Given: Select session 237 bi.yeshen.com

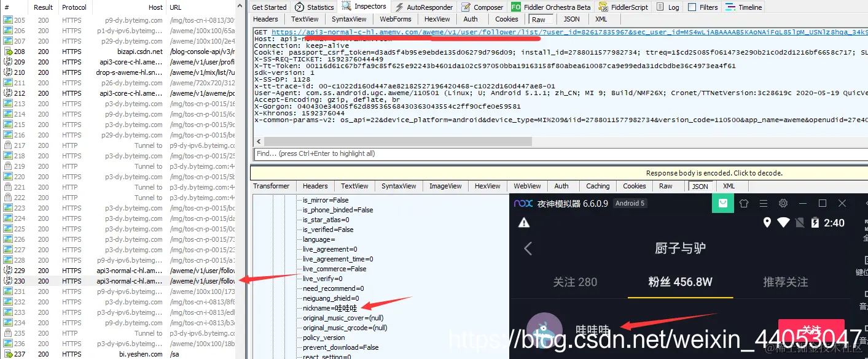Looking at the screenshot, I should 118,353.
